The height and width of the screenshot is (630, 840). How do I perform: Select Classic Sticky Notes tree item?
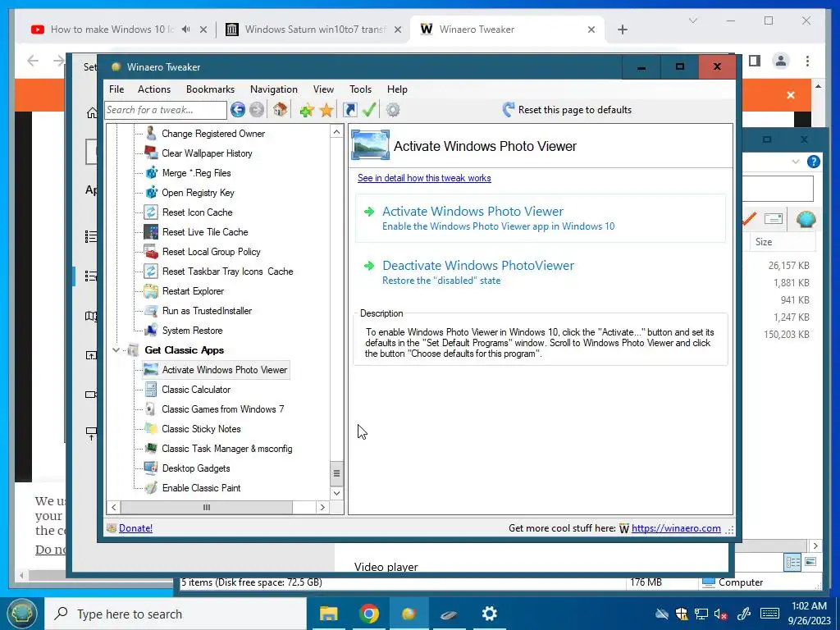pos(201,429)
